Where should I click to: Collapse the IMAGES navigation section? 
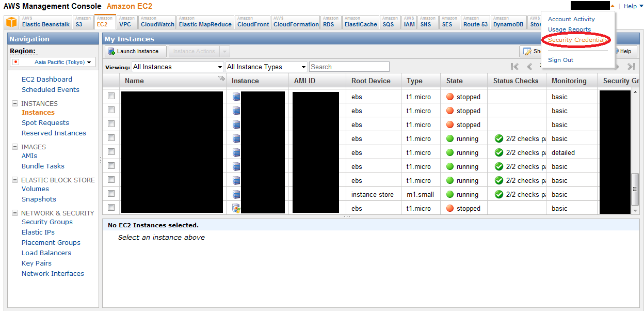[x=15, y=147]
